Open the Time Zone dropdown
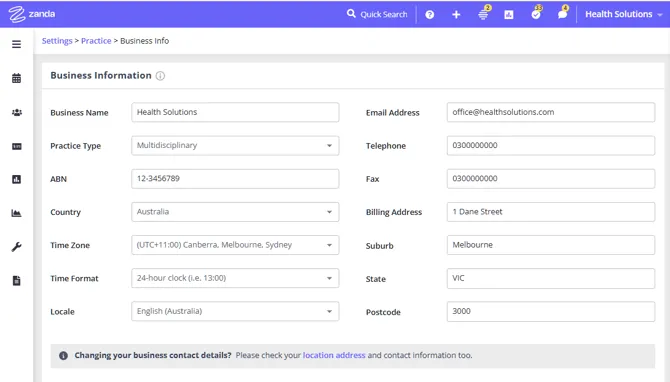Viewport: 670px width, 382px height. tap(235, 245)
